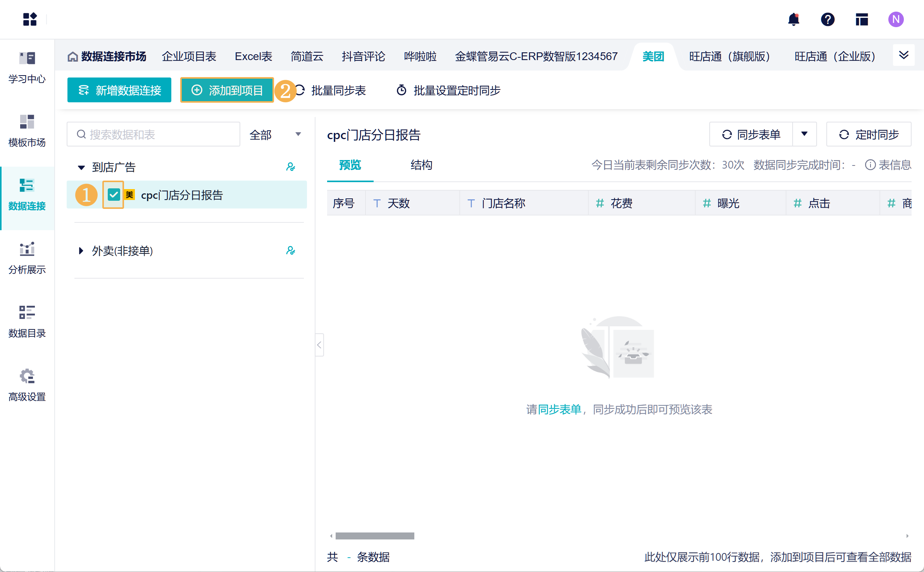The image size is (924, 572).
Task: Open the notifications bell
Action: [793, 19]
